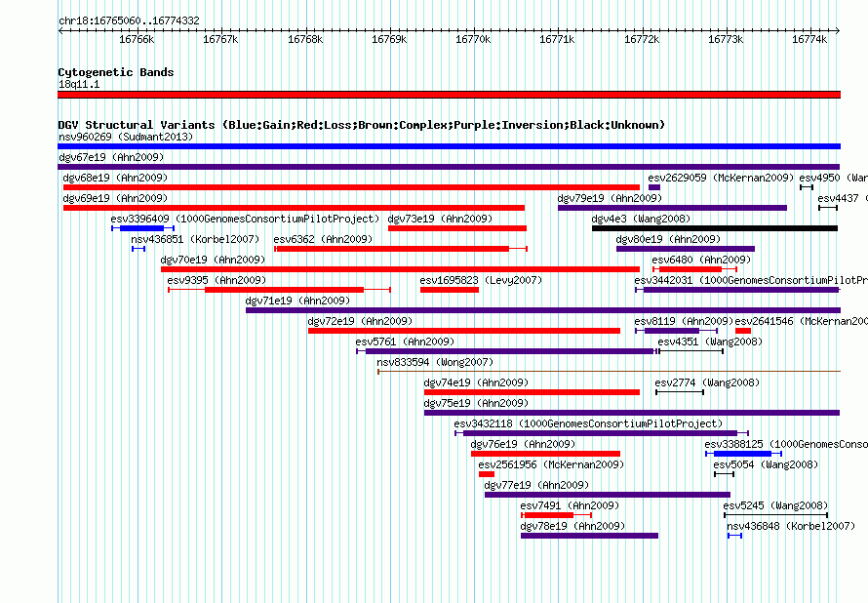The height and width of the screenshot is (603, 868).
Task: Open the esv3442031 1000Genomes purple bar
Action: coord(737,290)
